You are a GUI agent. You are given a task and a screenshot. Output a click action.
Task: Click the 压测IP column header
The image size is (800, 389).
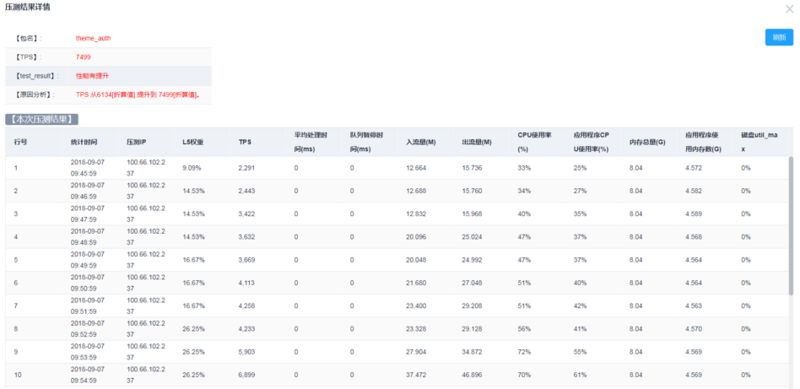136,142
